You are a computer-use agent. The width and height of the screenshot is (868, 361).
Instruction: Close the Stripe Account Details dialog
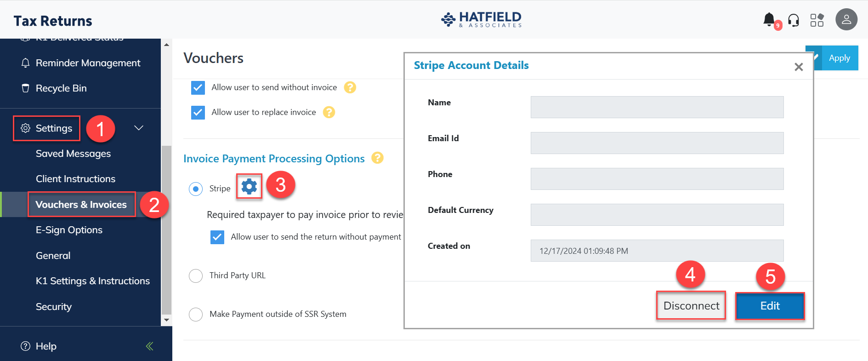click(799, 67)
